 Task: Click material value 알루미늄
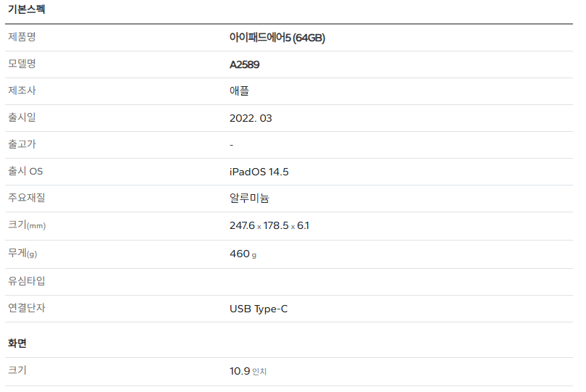coord(249,198)
